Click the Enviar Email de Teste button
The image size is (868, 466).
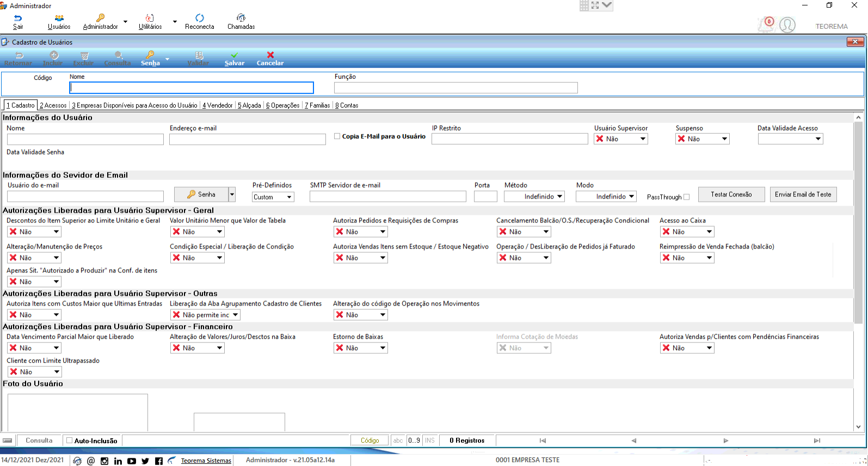point(803,195)
